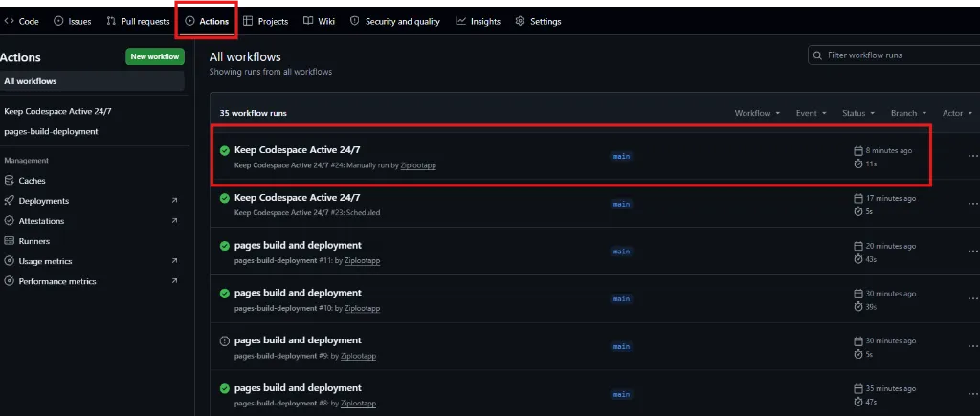
Task: Select the Actions tab
Action: coord(207,21)
